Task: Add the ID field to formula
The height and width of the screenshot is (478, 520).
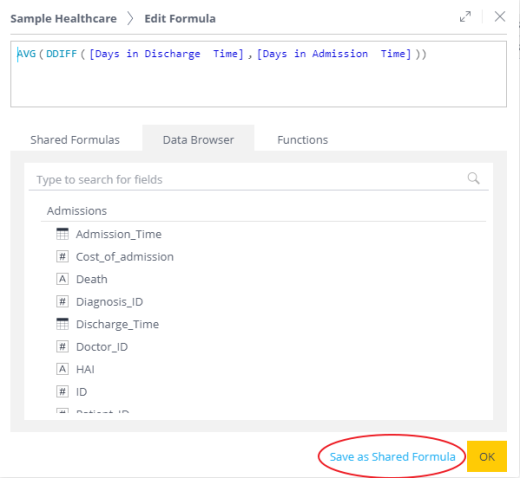Action: pos(81,392)
